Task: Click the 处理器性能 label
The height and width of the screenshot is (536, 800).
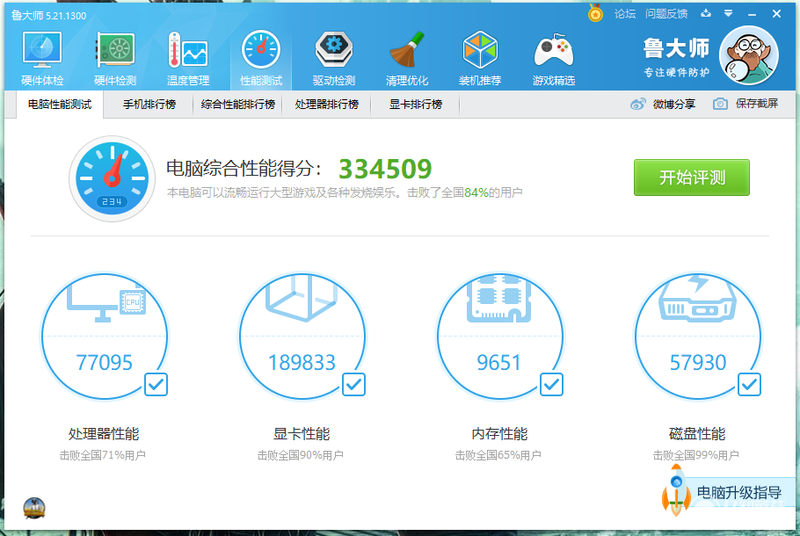Action: (x=104, y=434)
